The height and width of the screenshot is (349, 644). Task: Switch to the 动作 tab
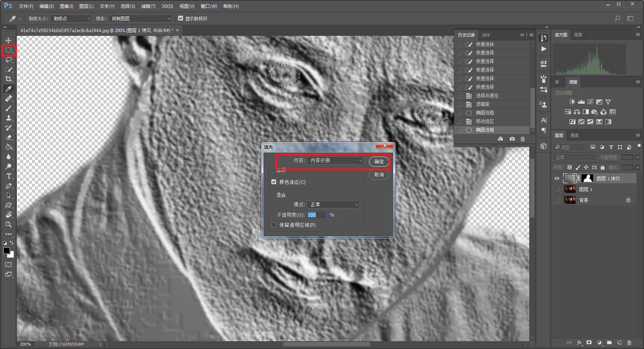click(486, 35)
